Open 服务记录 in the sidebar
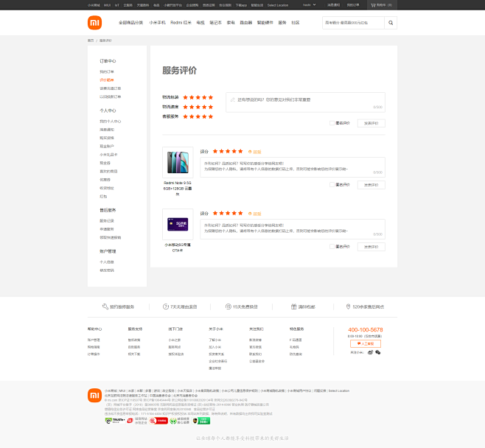 click(107, 221)
